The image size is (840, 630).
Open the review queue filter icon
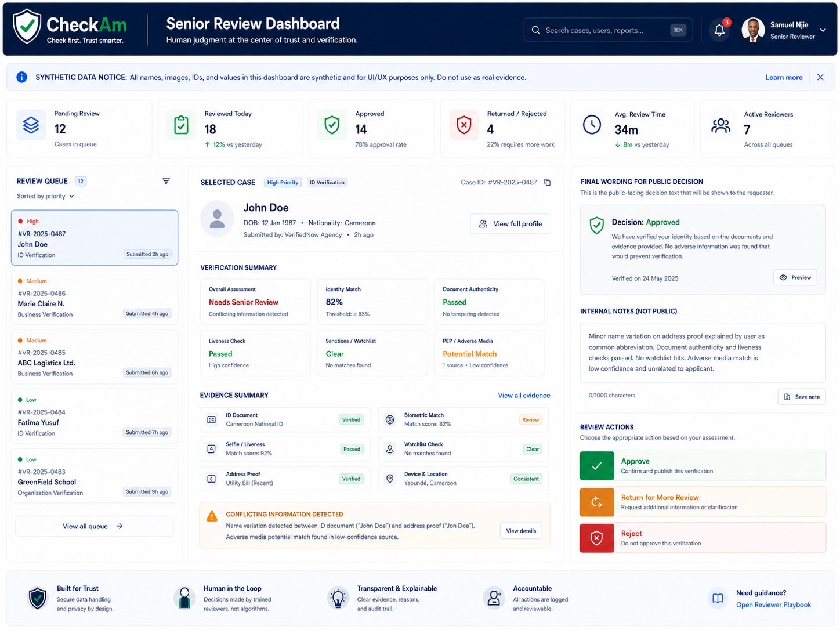click(166, 182)
